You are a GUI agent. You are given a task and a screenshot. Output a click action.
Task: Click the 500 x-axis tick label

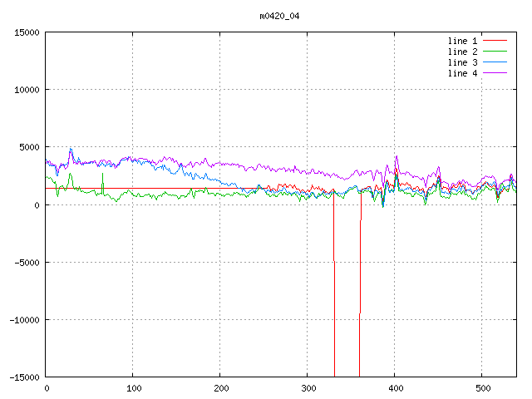coord(482,388)
